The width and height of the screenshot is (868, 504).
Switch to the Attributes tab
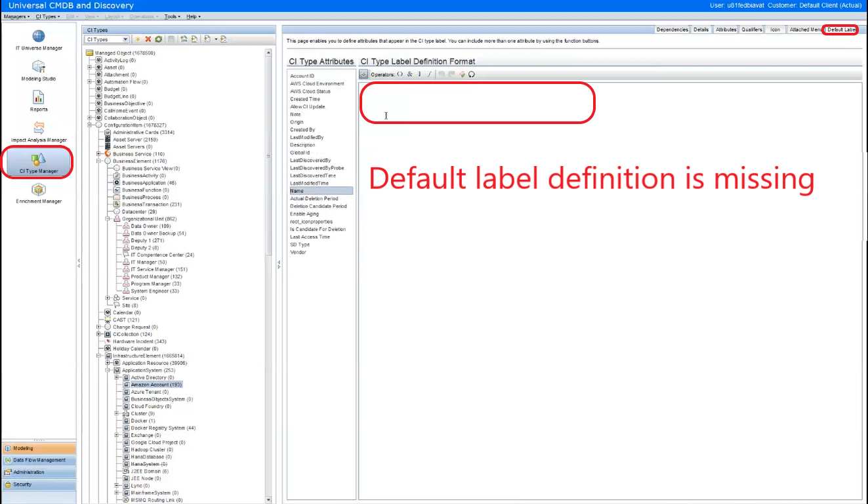725,29
